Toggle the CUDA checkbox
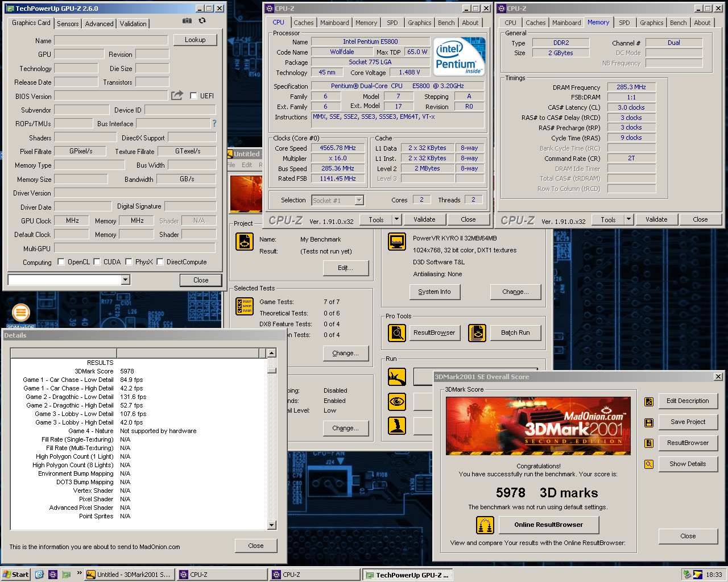Screen dimensions: 728x582 pyautogui.click(x=97, y=261)
